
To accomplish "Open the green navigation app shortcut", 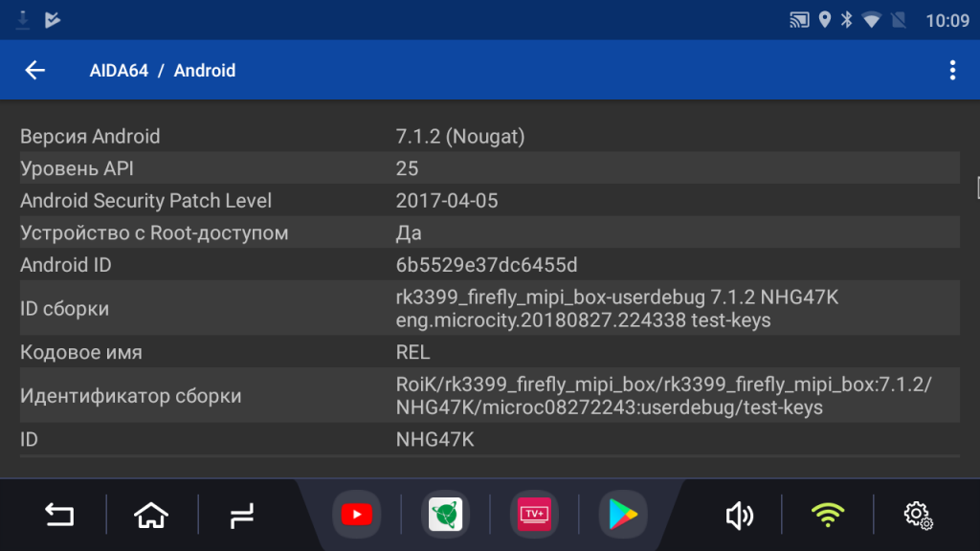I will click(444, 515).
